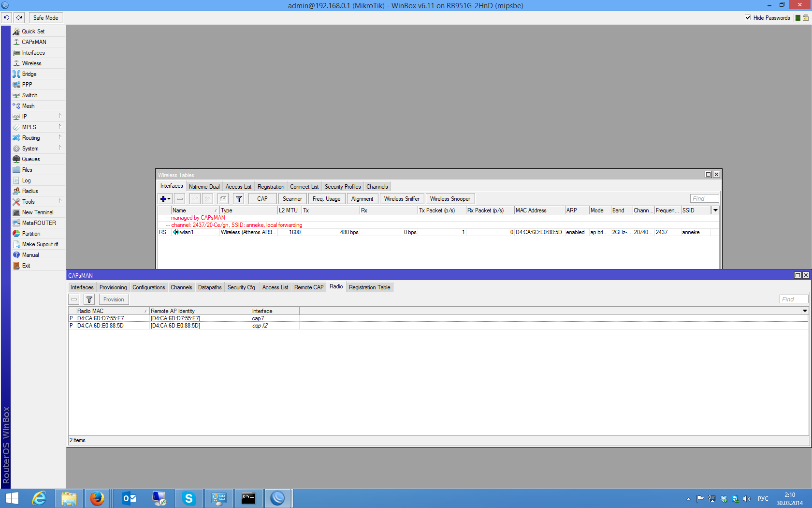This screenshot has width=812, height=508.
Task: Open column dropdown in CAPsMAN Radio table
Action: 805,311
